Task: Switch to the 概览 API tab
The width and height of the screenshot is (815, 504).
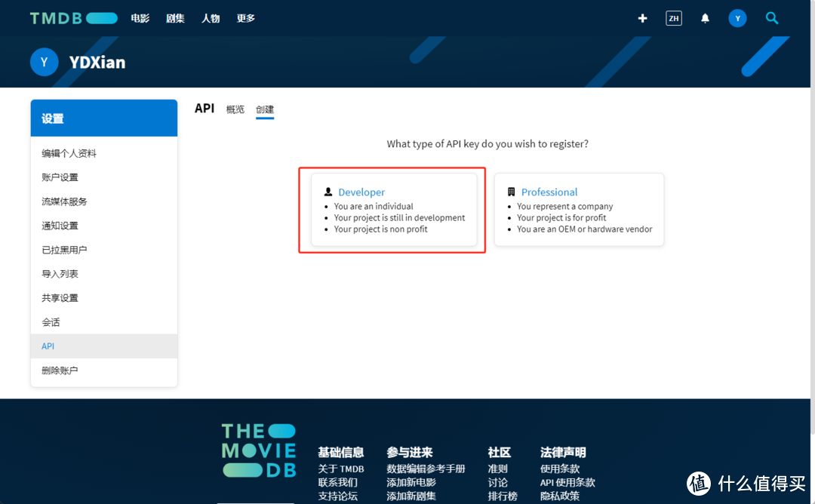Action: pyautogui.click(x=235, y=109)
